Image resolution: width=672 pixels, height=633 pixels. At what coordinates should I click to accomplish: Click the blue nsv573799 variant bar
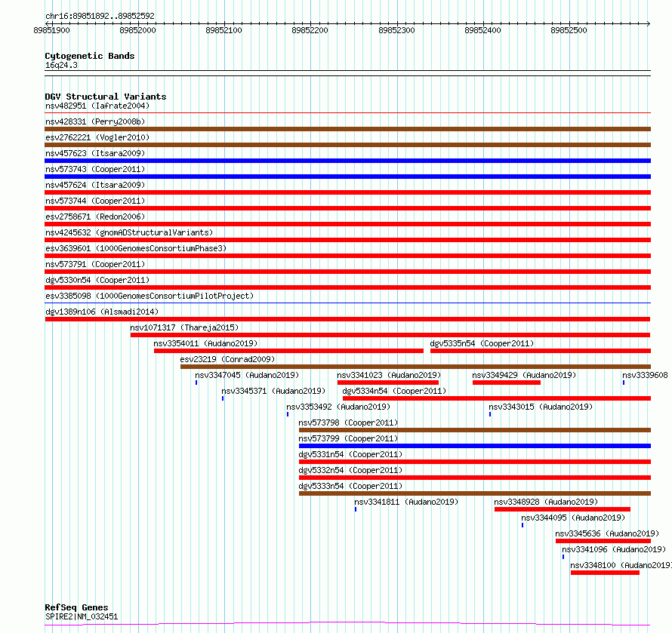(x=475, y=446)
